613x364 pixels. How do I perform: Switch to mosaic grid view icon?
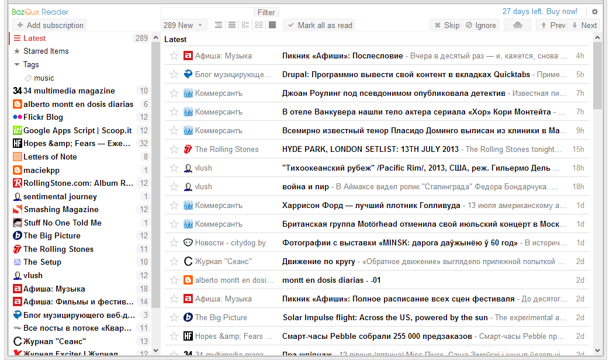click(x=259, y=25)
